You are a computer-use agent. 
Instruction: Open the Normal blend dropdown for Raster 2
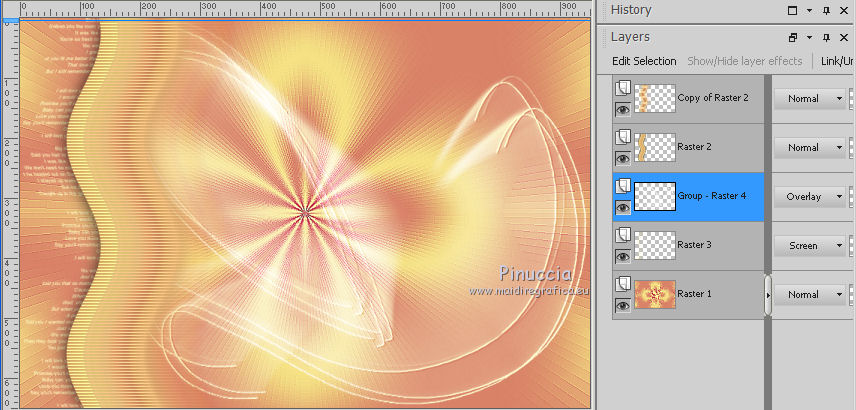click(810, 147)
